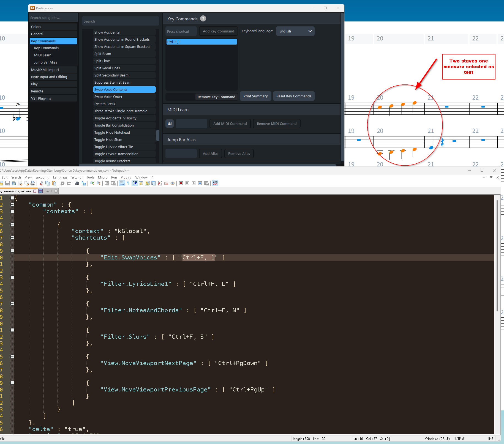Play back the recorded macro

tap(194, 183)
